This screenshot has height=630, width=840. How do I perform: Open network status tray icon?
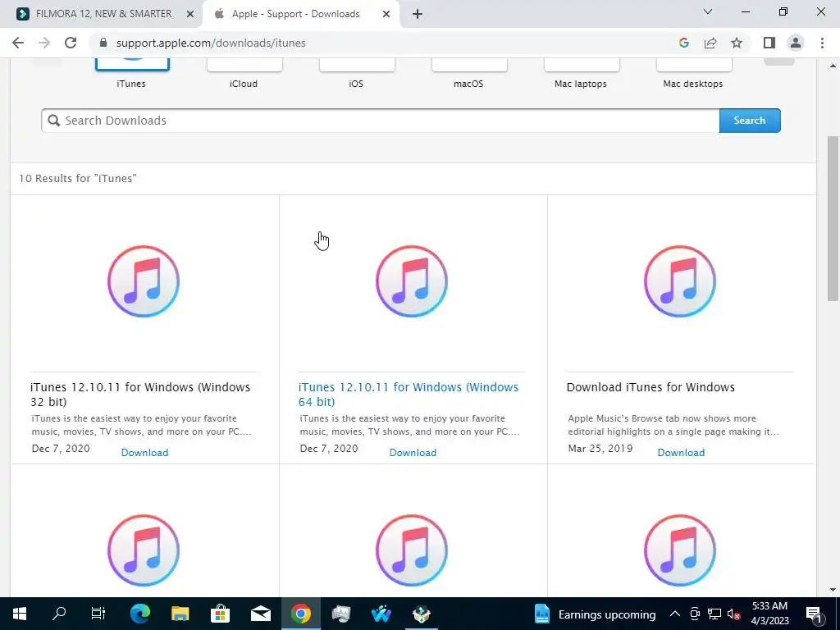[714, 614]
